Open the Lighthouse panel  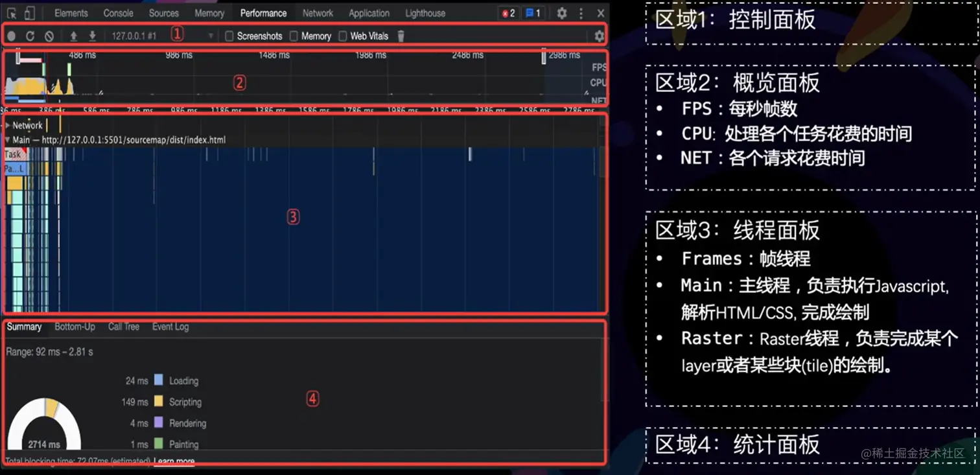coord(425,12)
